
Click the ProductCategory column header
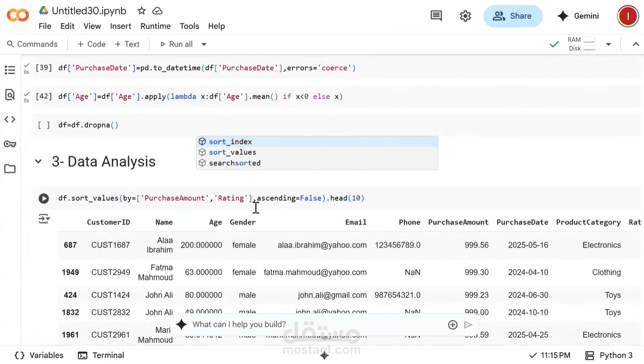pos(588,222)
